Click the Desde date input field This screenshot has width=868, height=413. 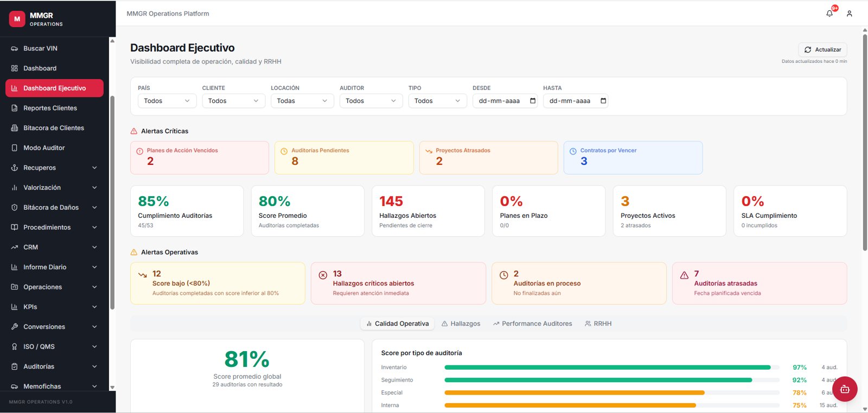[x=505, y=101]
